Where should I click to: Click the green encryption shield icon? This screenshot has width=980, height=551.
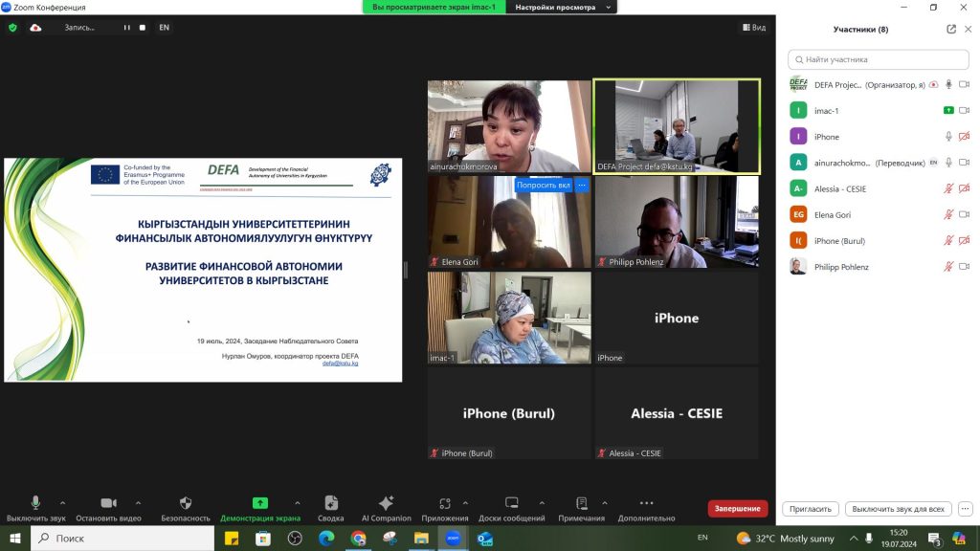(12, 28)
